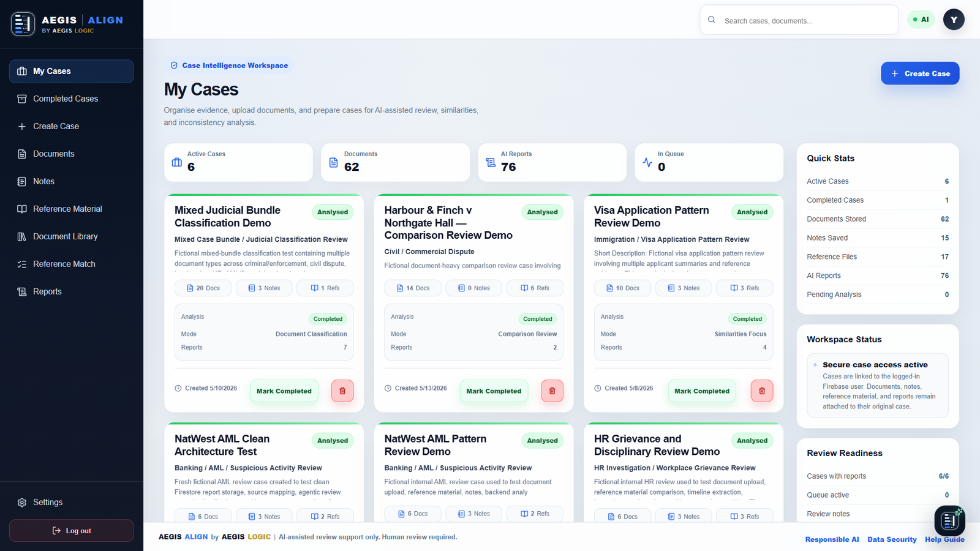Delete Harbour & Finch case via trash icon

pos(552,391)
